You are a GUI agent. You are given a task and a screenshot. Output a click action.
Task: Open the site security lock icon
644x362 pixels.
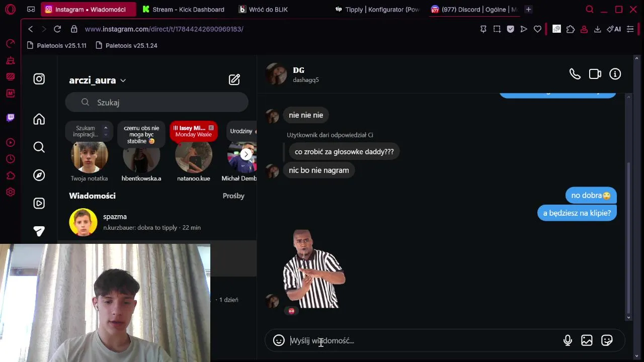coord(74,29)
